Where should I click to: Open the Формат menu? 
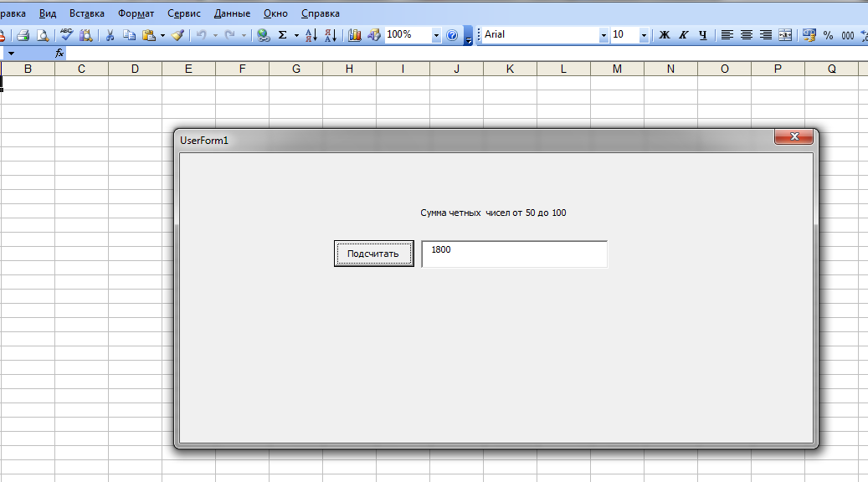pyautogui.click(x=136, y=13)
